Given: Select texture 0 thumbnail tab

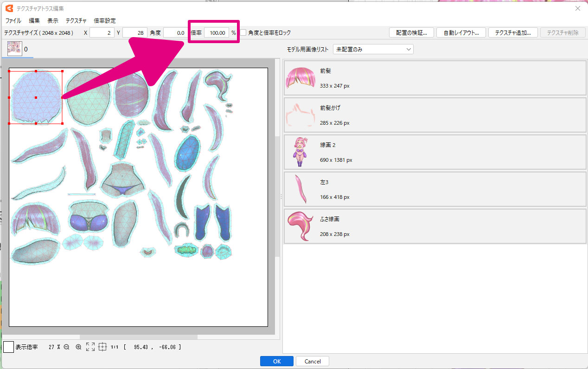Looking at the screenshot, I should point(15,49).
